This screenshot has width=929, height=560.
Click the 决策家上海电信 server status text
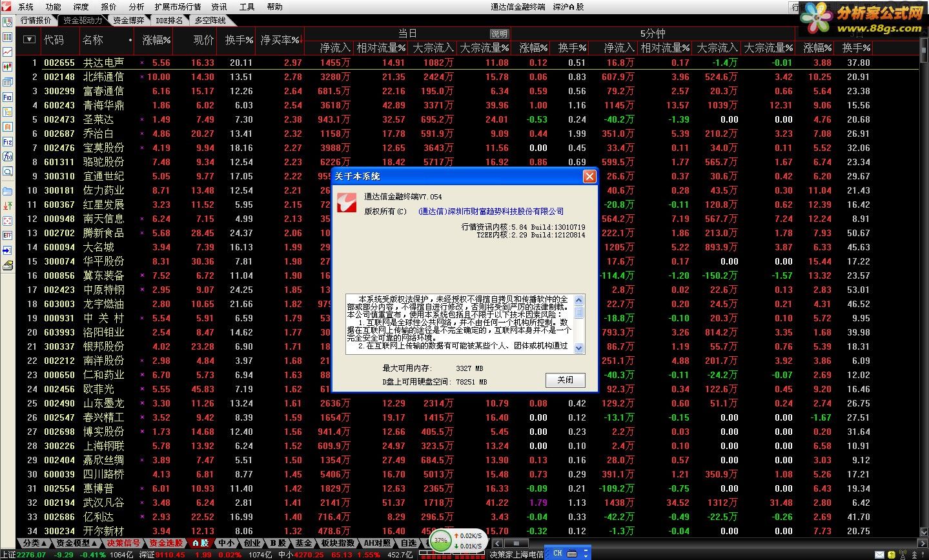tap(516, 554)
